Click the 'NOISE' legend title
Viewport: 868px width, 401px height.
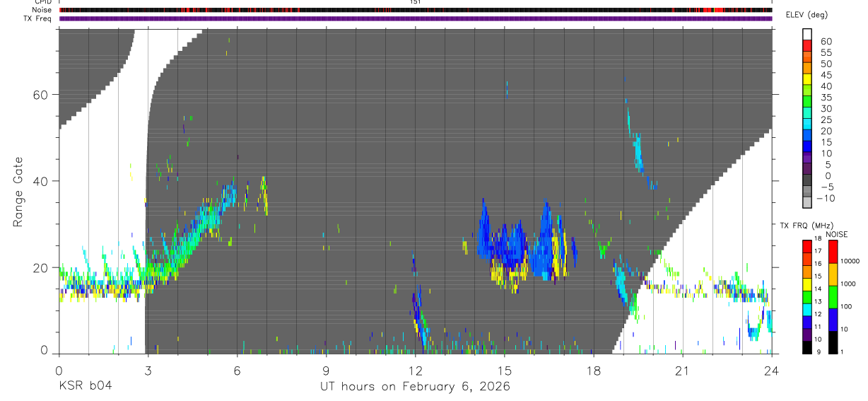(x=836, y=234)
